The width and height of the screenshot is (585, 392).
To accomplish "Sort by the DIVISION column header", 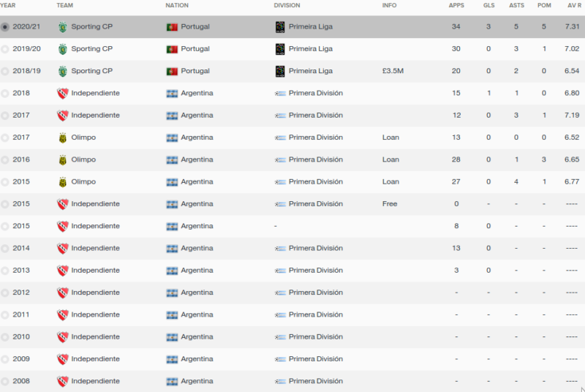I will (x=287, y=5).
